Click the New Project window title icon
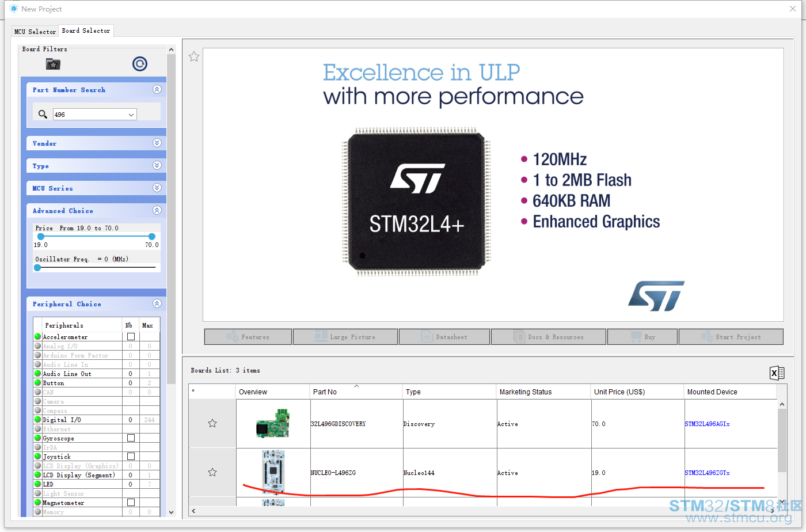Image resolution: width=806 pixels, height=532 pixels. pyautogui.click(x=14, y=9)
